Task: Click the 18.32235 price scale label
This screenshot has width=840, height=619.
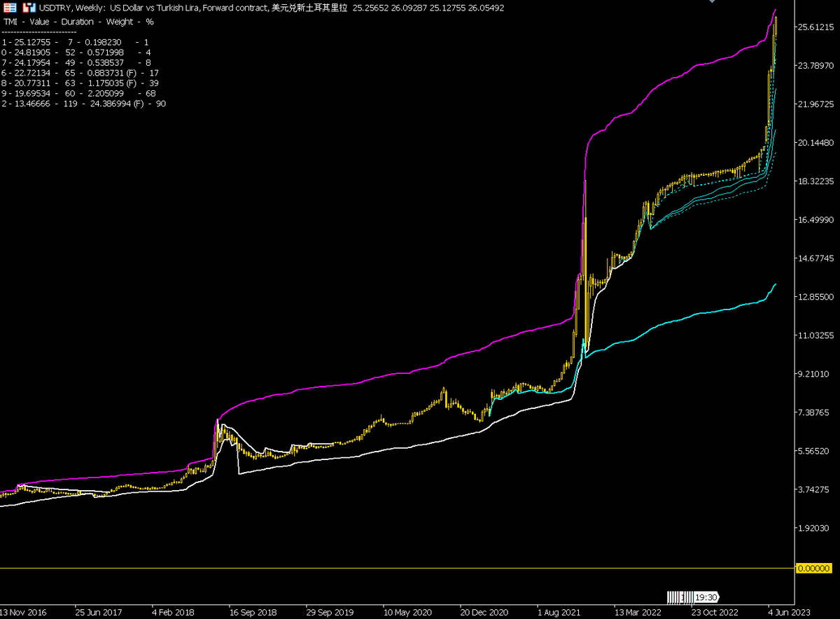Action: 816,181
